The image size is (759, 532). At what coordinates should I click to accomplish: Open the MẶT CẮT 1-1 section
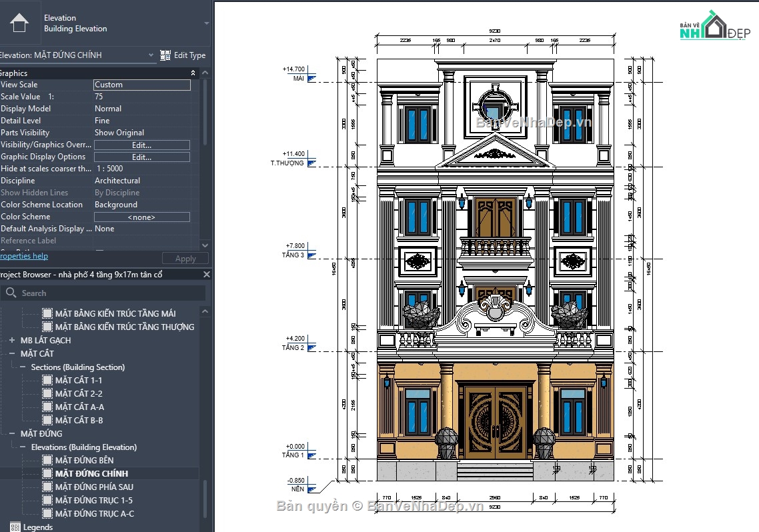(79, 380)
